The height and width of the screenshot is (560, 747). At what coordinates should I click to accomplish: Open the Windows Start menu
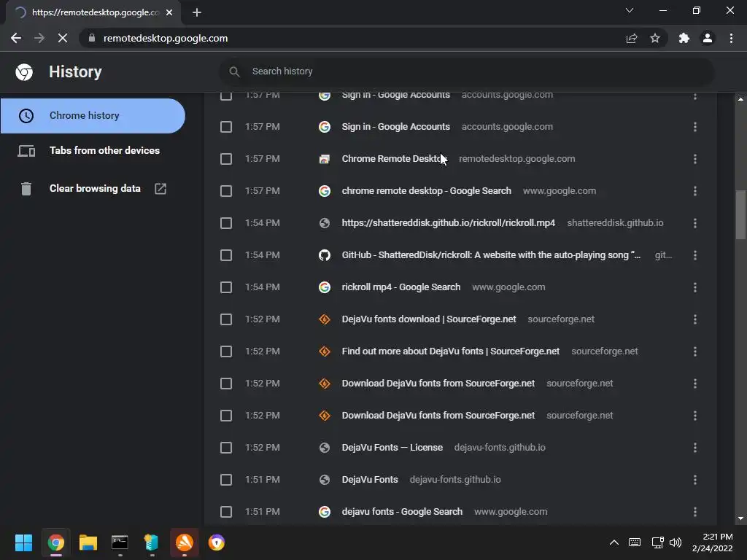pyautogui.click(x=23, y=542)
